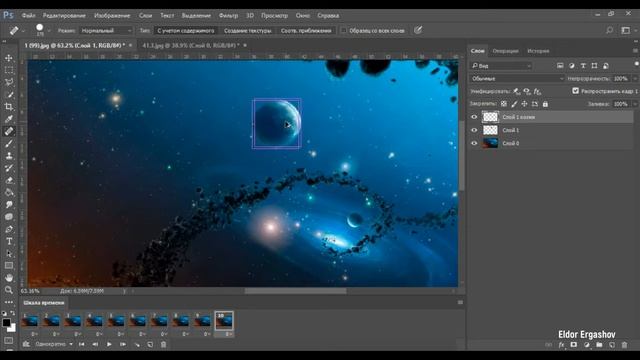Select the Horizontal Type tool
Screen dimensions: 640x360
tap(9, 242)
